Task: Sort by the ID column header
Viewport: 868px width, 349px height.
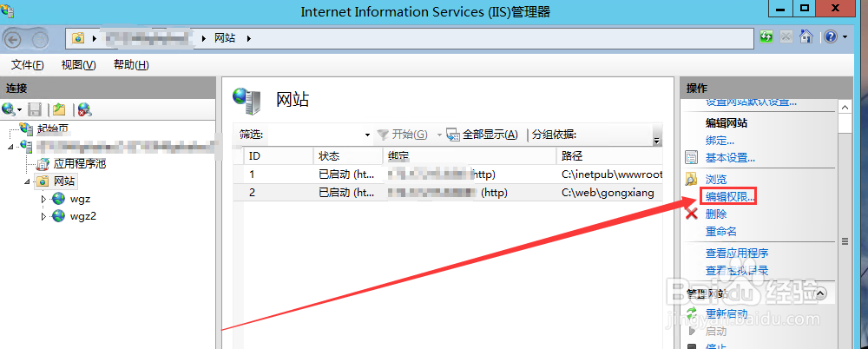Action: 279,155
